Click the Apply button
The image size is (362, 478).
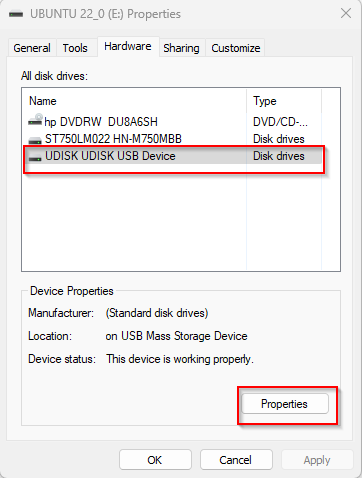click(x=317, y=460)
